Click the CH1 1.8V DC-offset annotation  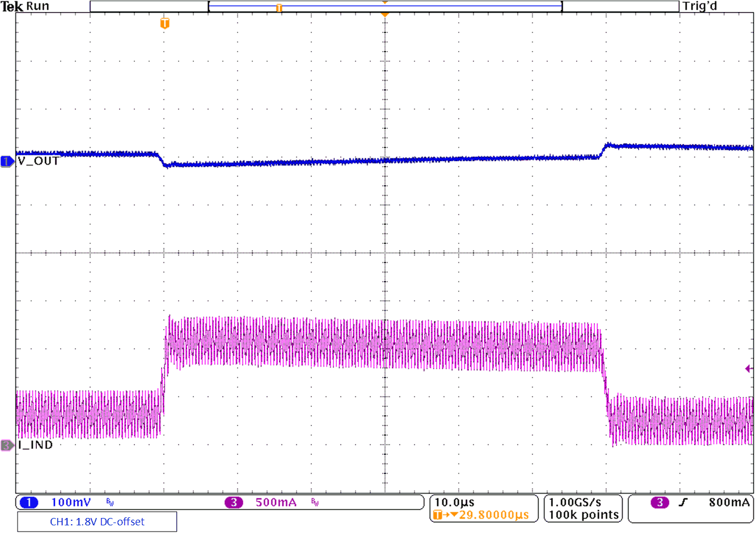[96, 521]
